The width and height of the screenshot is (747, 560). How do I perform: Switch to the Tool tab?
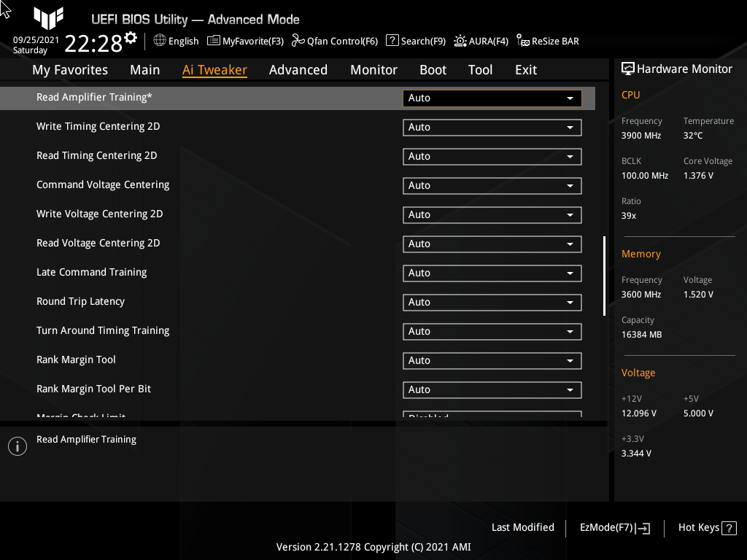(x=480, y=70)
